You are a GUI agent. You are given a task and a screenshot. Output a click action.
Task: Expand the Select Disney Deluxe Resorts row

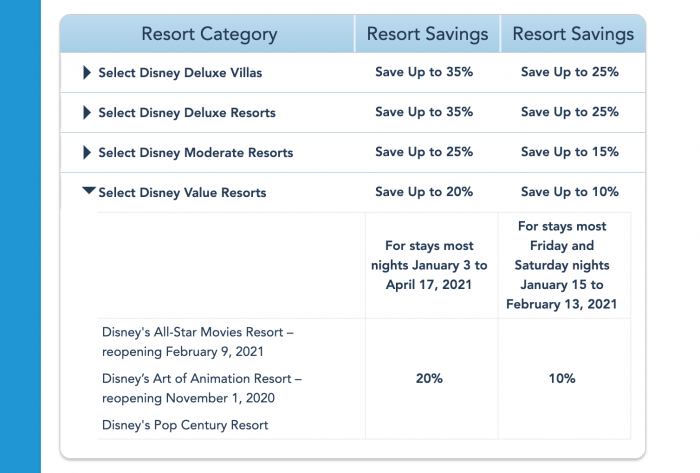[x=87, y=113]
